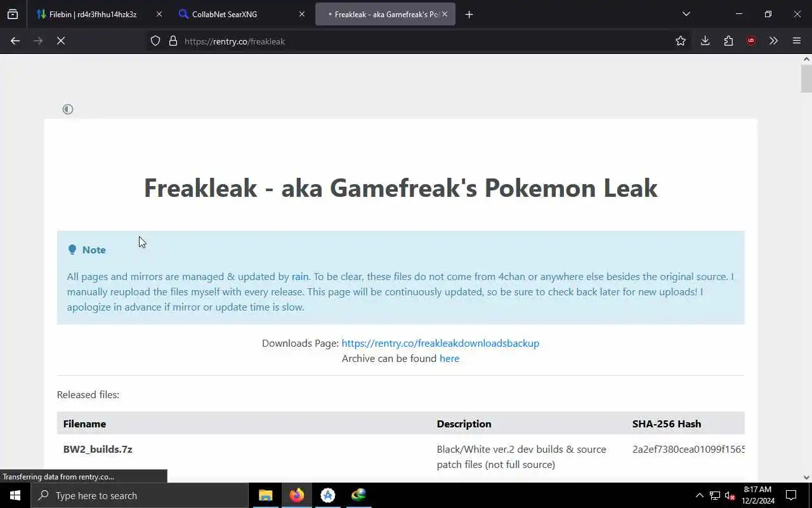Open the network status tray icon

tap(715, 495)
